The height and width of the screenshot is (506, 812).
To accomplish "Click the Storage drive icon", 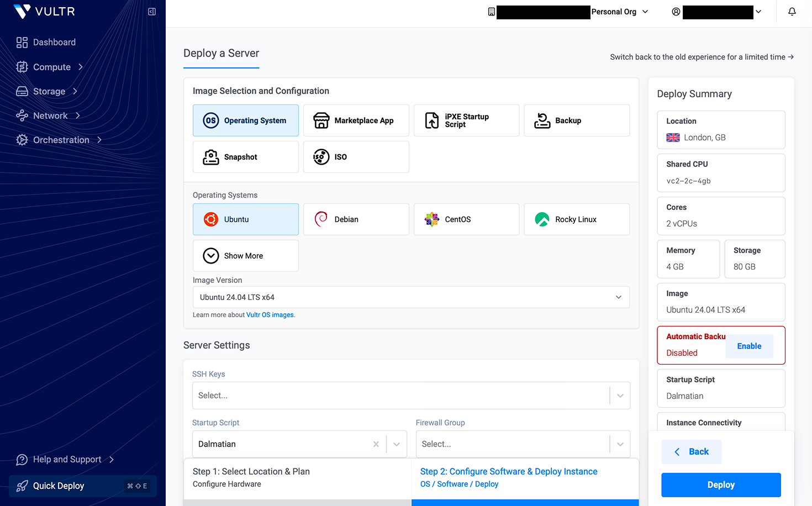I will tap(22, 91).
